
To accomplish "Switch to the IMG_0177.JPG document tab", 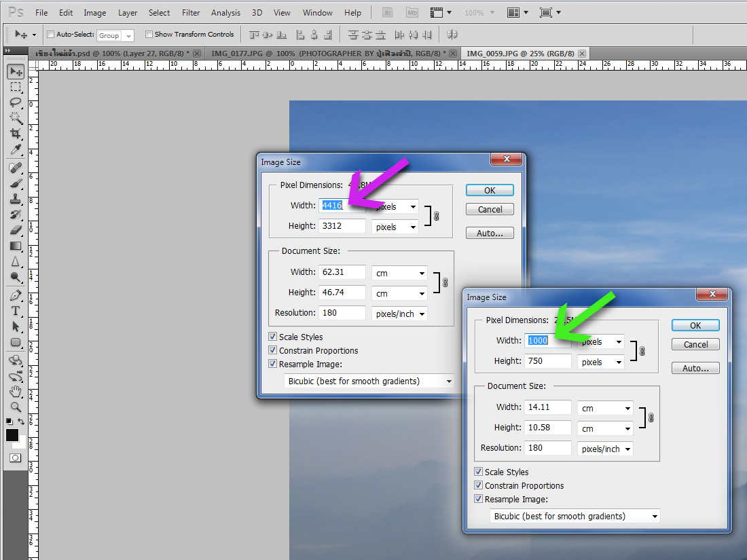I will [x=329, y=53].
